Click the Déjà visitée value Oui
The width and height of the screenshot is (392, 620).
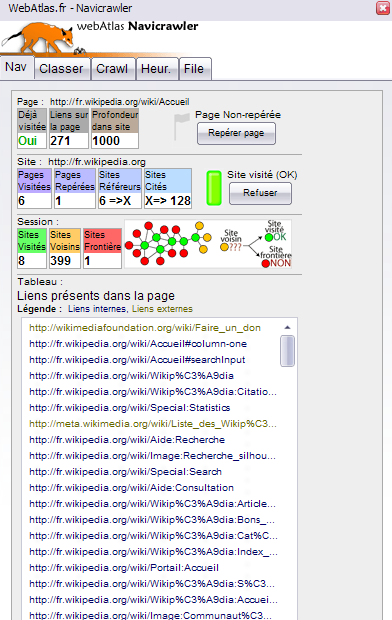tap(28, 141)
